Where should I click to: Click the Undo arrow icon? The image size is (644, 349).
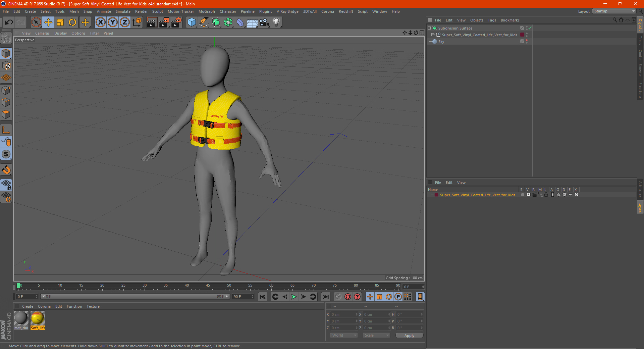[9, 22]
